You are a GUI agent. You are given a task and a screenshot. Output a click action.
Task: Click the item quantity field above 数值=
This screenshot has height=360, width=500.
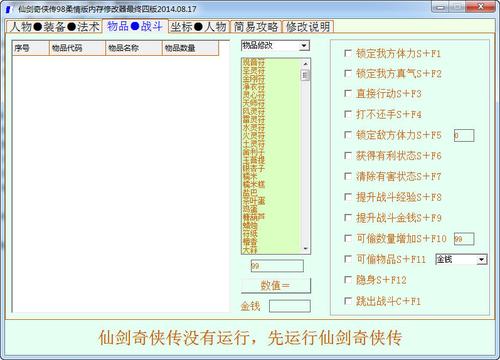click(x=277, y=266)
